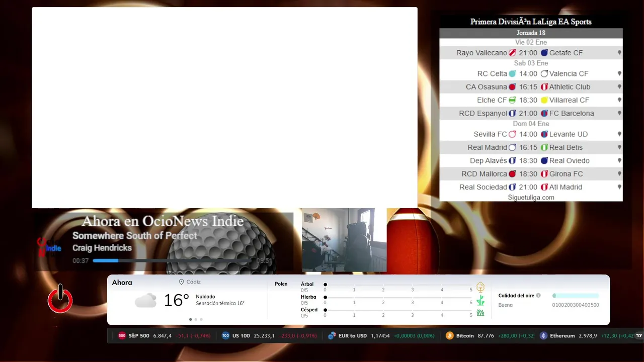Viewport: 644px width, 362px height.
Task: Click the Real Oviedo team name
Action: [570, 161]
